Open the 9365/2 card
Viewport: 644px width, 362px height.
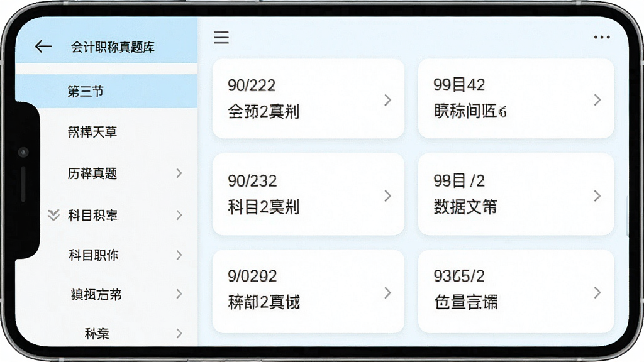click(x=516, y=292)
